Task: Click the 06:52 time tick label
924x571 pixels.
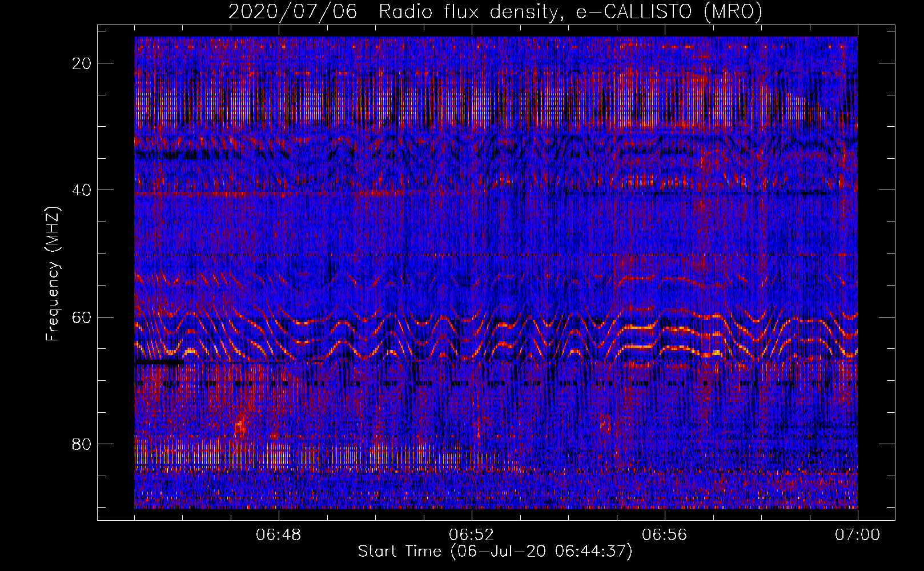Action: (x=472, y=535)
